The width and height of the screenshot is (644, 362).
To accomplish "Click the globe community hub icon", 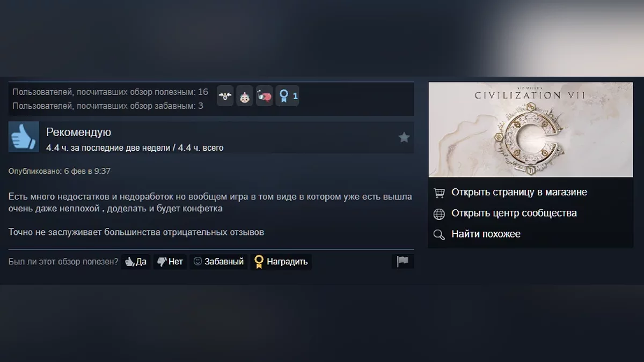I will tap(439, 214).
